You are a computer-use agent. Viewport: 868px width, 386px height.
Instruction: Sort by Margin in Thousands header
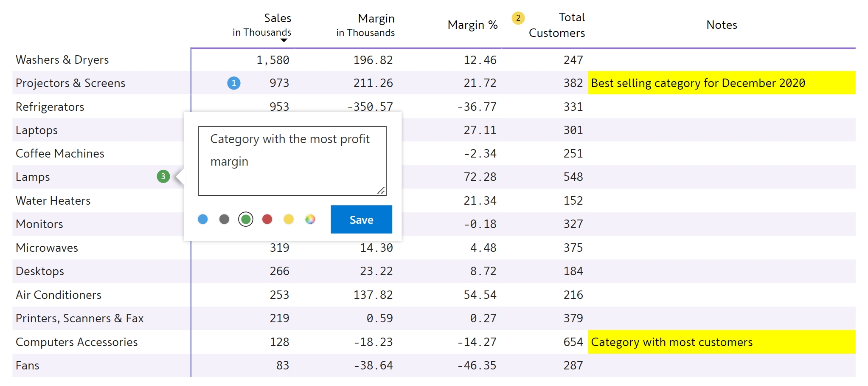pyautogui.click(x=365, y=25)
